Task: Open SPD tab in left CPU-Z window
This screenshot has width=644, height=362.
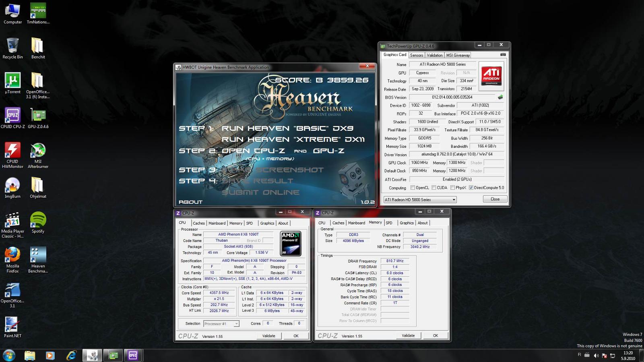Action: coord(250,223)
